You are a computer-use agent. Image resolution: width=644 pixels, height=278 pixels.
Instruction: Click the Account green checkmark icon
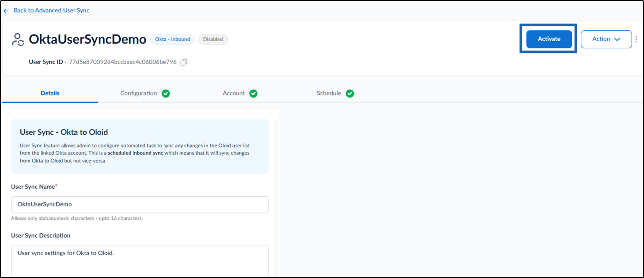[x=253, y=94]
